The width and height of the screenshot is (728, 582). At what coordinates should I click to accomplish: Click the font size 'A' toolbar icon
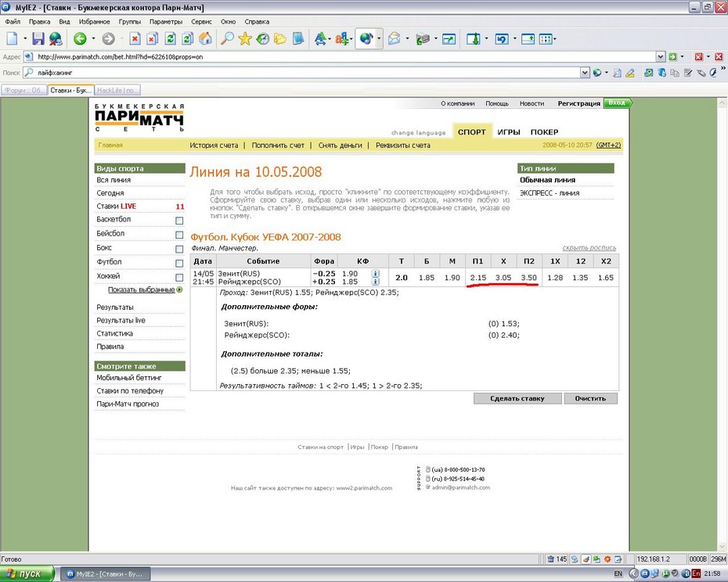click(x=320, y=38)
